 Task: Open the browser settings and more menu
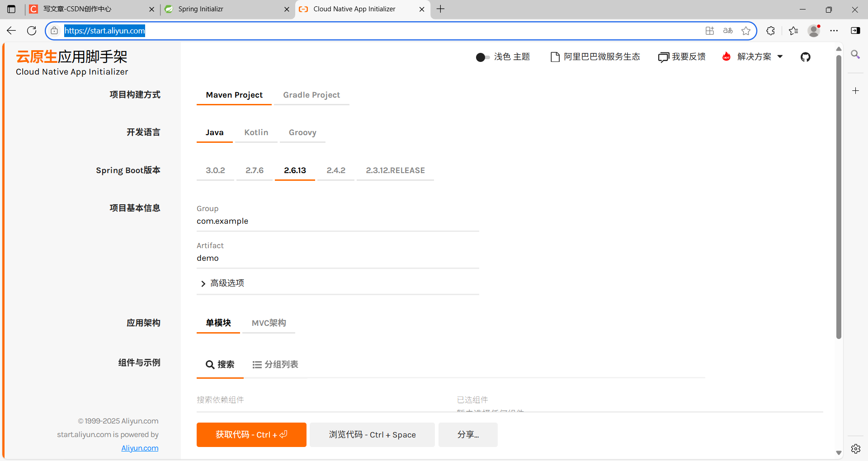pos(834,31)
